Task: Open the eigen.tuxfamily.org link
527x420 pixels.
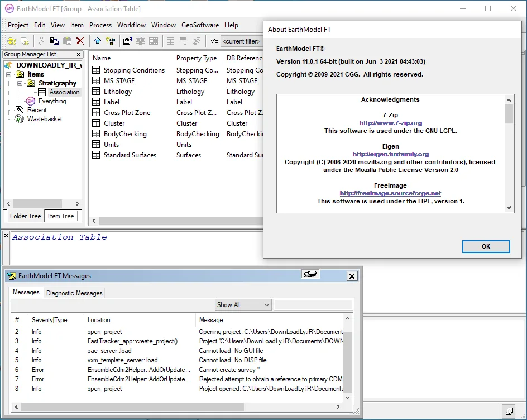Action: tap(391, 154)
